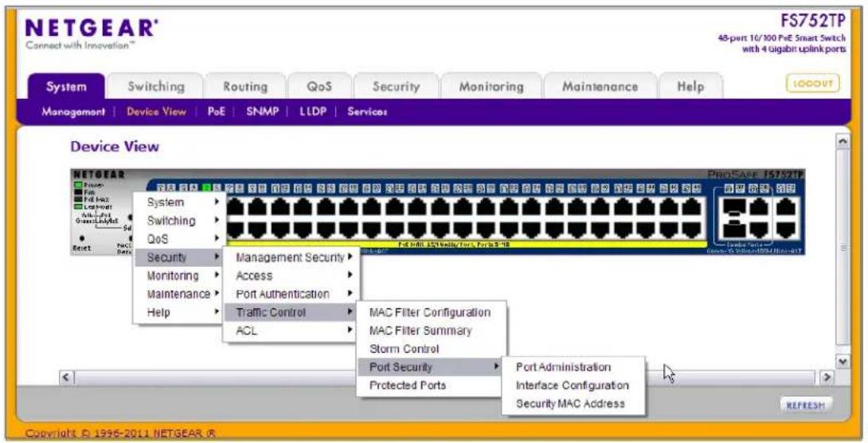Open MAC Filter Configuration
This screenshot has height=443, width=868.
430,312
